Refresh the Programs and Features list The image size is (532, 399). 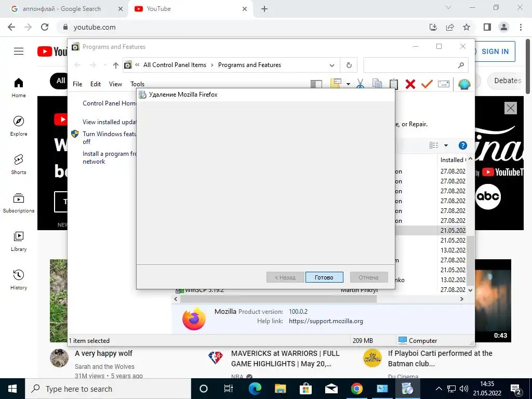(349, 65)
